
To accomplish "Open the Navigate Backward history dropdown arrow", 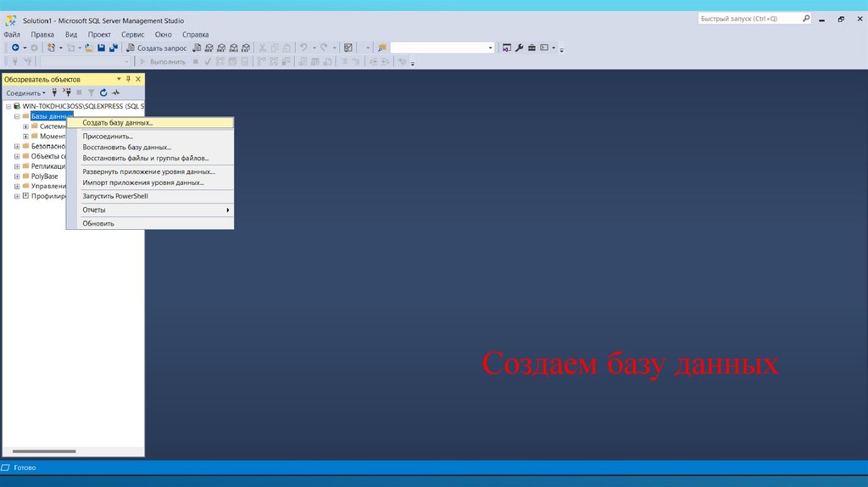I will pyautogui.click(x=25, y=48).
